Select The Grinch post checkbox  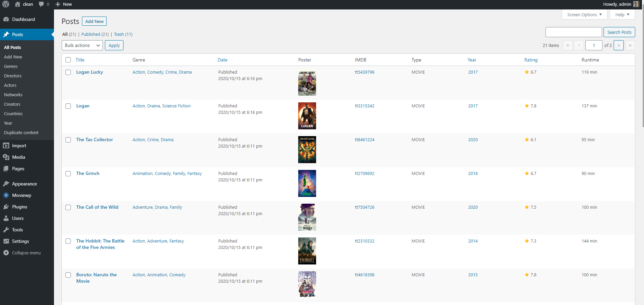(x=68, y=174)
